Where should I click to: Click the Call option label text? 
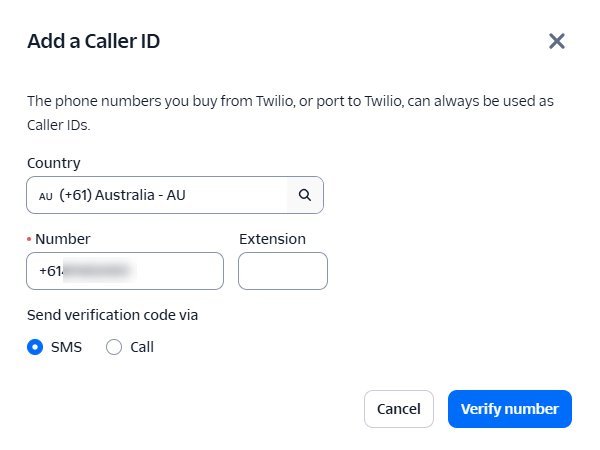click(x=142, y=347)
